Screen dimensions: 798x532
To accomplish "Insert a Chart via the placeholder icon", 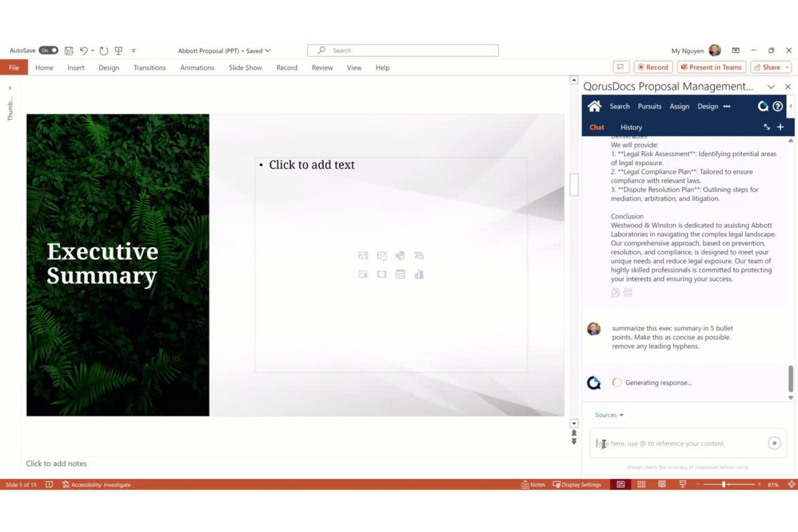I will click(x=419, y=274).
